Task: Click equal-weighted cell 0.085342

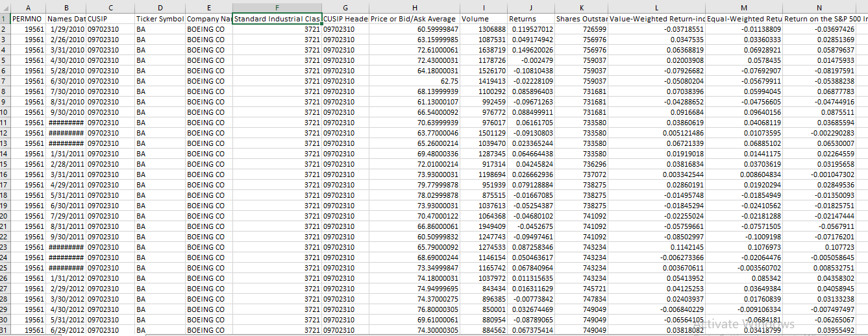Action: click(744, 278)
